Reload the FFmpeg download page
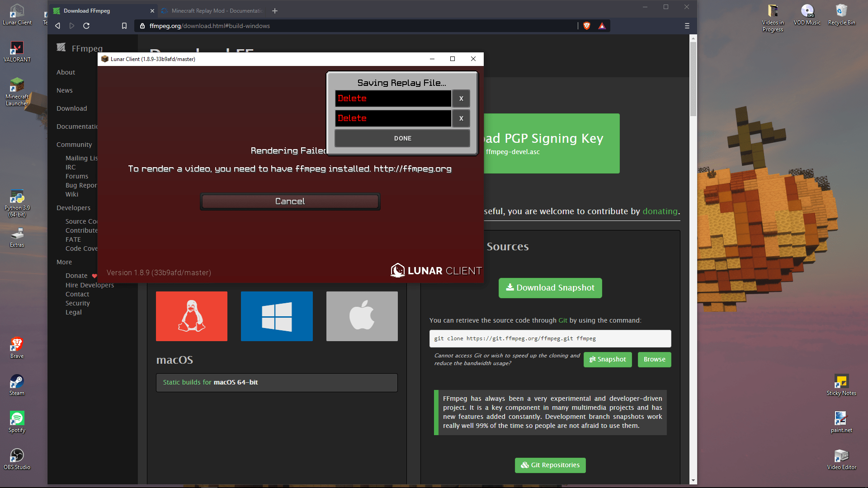Viewport: 868px width, 488px height. coord(86,26)
